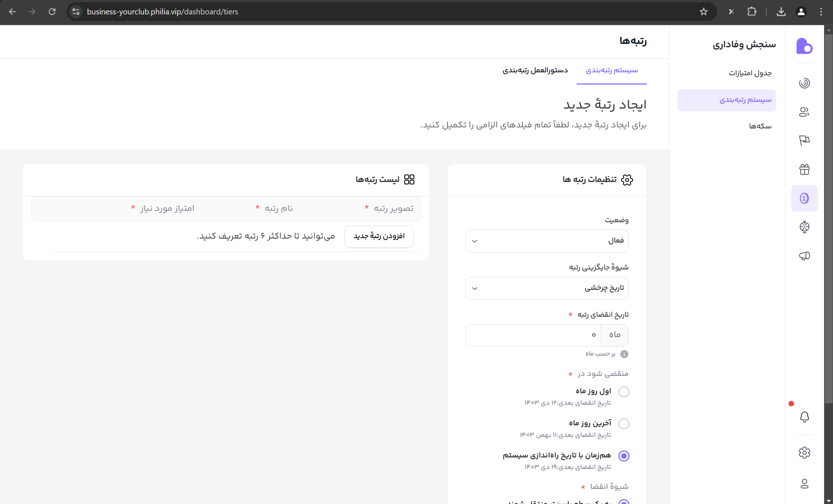
Task: Choose همزمان با تاریخ راه‌اندازی سیستم radio
Action: pos(624,456)
